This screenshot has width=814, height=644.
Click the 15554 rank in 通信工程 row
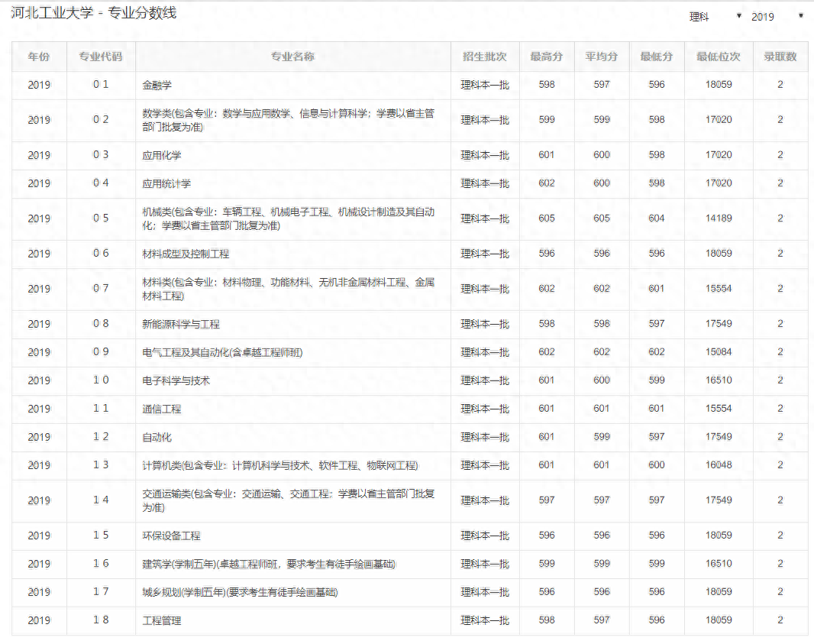pos(719,408)
